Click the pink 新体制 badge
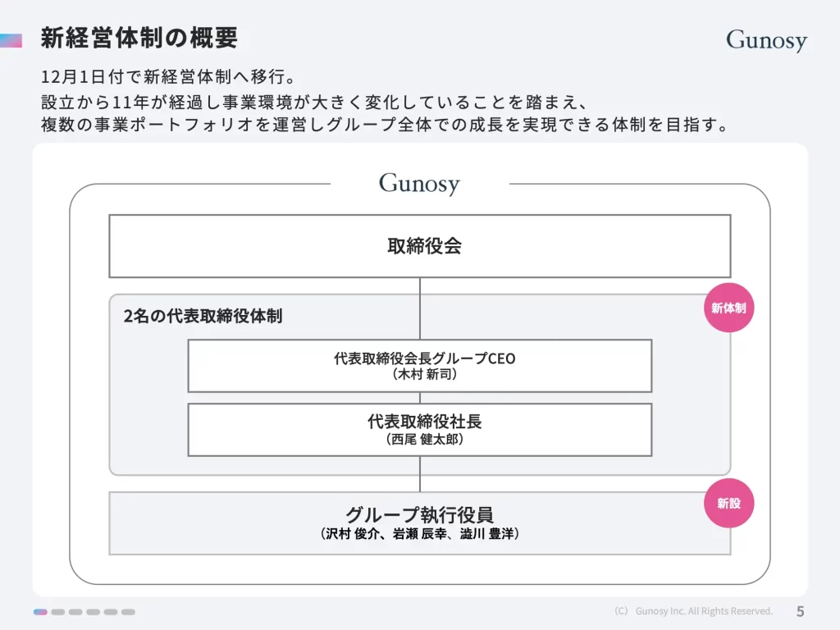The width and height of the screenshot is (840, 630). tap(728, 308)
